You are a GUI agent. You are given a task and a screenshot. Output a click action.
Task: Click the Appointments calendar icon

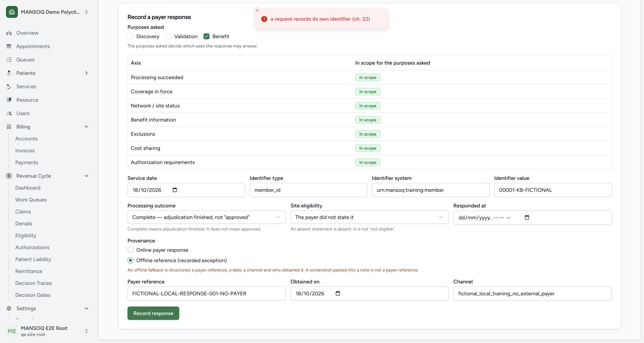coord(9,46)
